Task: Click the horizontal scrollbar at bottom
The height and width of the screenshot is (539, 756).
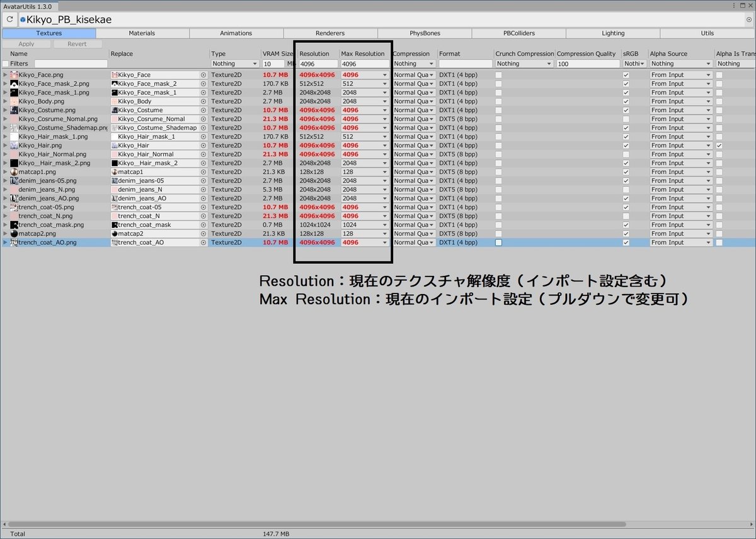Action: click(x=315, y=523)
